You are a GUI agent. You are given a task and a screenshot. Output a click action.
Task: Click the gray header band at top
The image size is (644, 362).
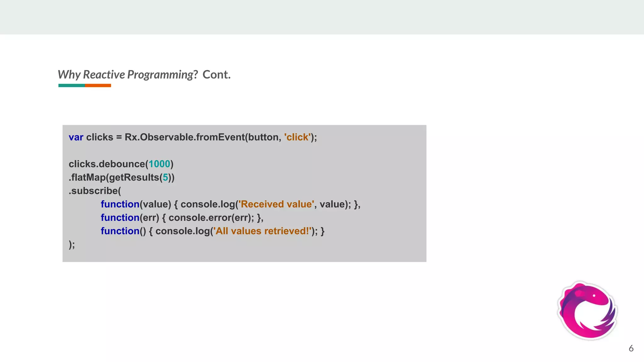322,17
